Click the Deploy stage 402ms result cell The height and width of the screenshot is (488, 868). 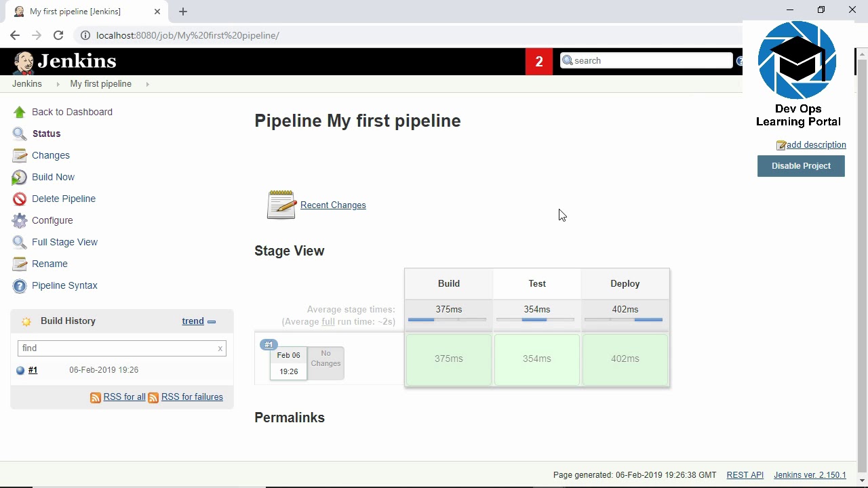click(625, 359)
